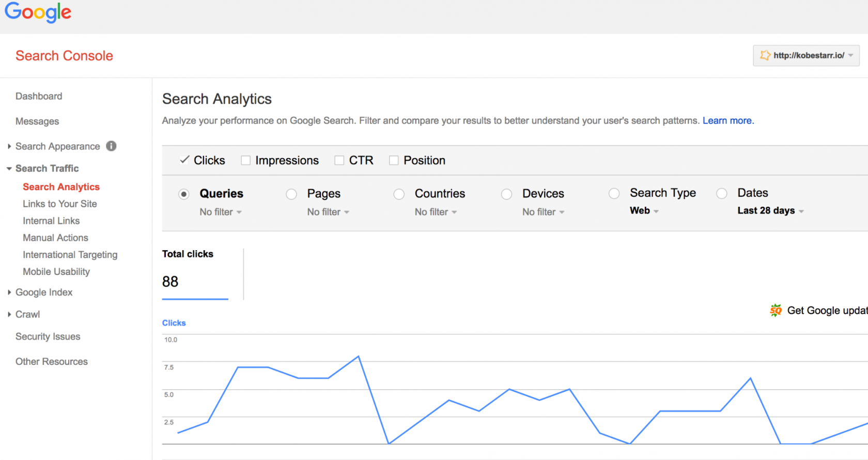Open Security Issues in the sidebar

[x=48, y=336]
